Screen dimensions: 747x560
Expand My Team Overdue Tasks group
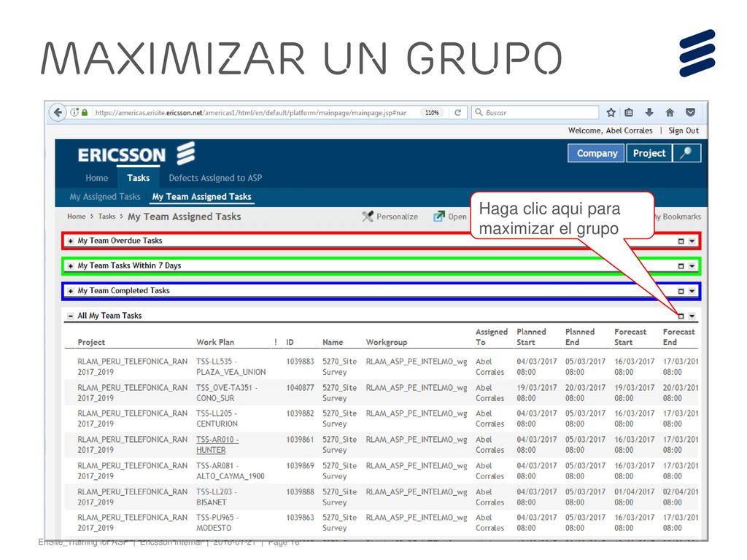click(71, 241)
